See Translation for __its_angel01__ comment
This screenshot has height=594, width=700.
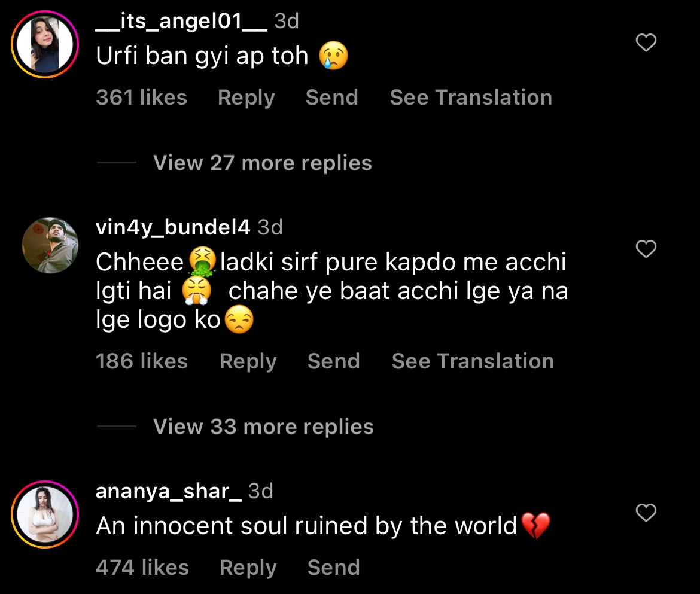(471, 98)
